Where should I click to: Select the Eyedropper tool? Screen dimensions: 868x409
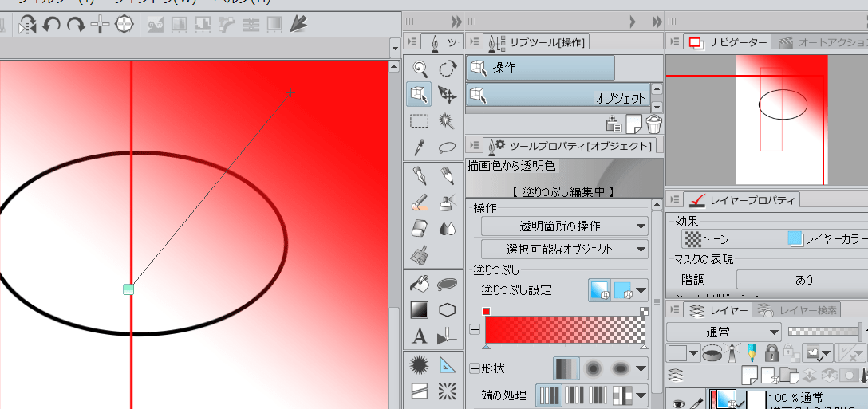420,147
